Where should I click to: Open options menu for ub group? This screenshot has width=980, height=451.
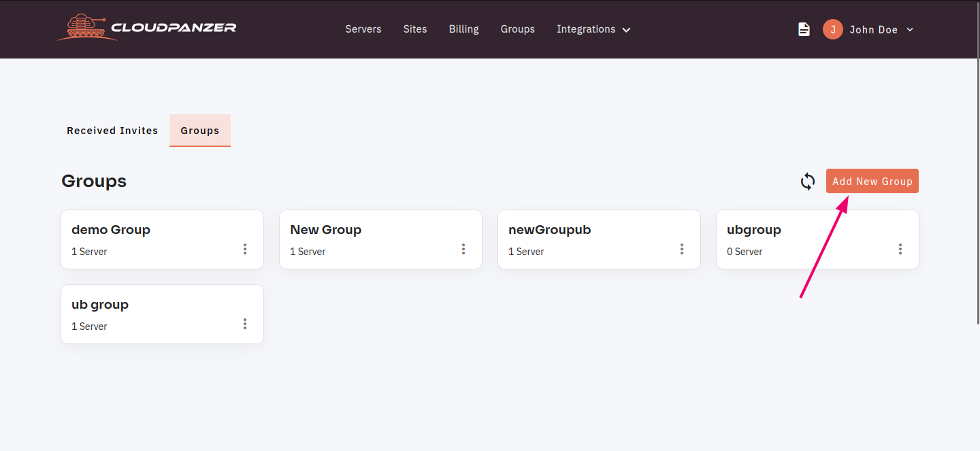coord(245,324)
